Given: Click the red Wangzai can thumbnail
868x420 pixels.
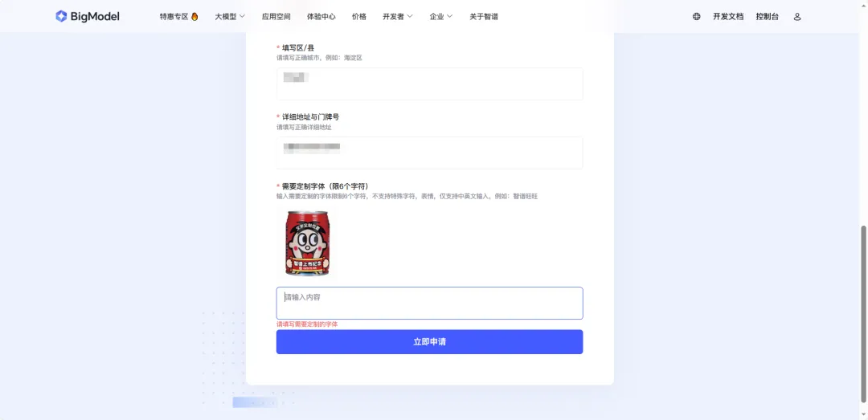Looking at the screenshot, I should (x=307, y=243).
